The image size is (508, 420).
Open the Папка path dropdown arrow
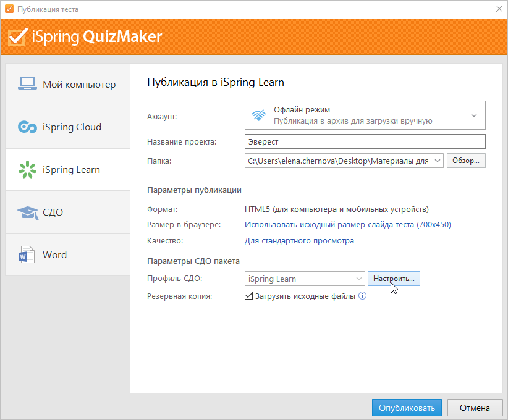[x=437, y=161]
